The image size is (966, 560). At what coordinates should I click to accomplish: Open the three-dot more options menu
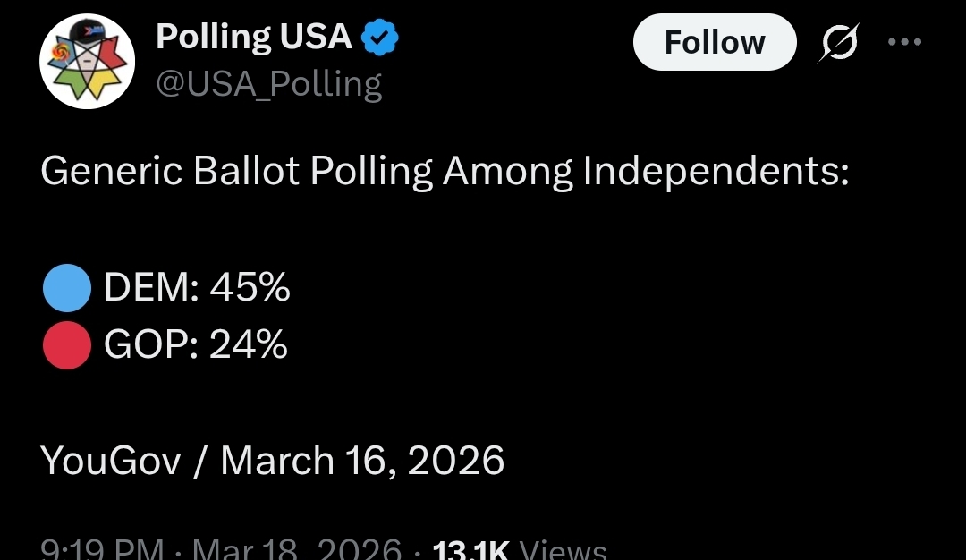pyautogui.click(x=903, y=42)
